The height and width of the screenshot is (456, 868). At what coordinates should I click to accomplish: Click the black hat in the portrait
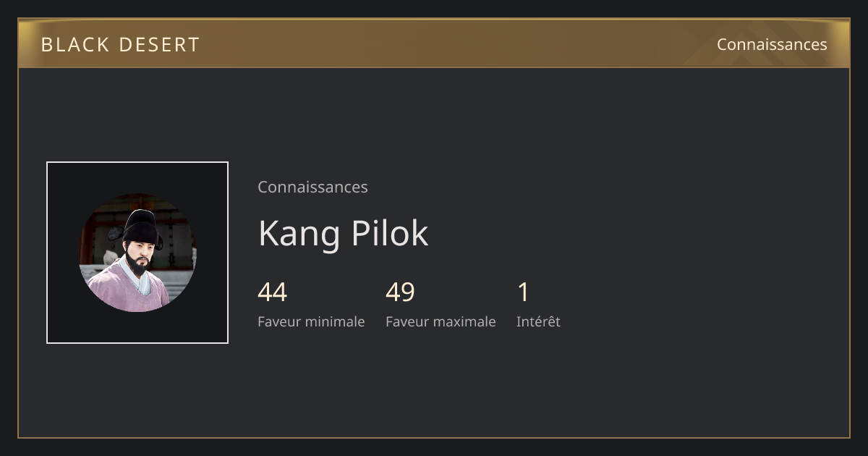[x=139, y=227]
